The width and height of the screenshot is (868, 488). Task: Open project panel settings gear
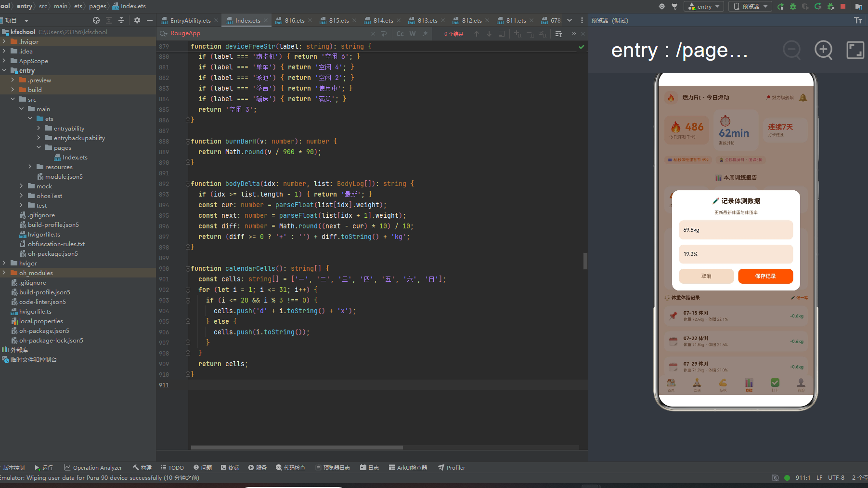pos(137,20)
